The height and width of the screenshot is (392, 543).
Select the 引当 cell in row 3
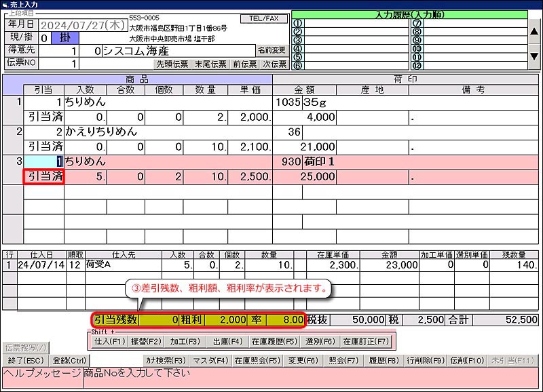click(x=44, y=161)
